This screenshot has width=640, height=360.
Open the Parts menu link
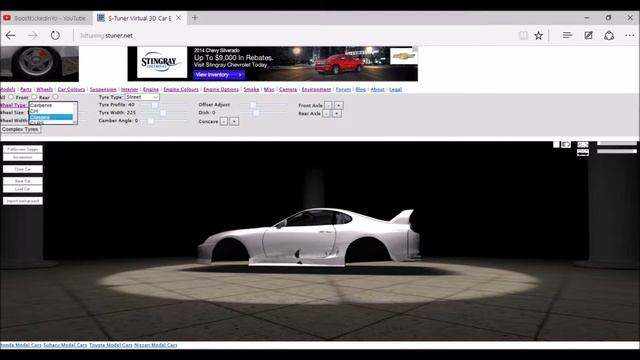(x=26, y=89)
